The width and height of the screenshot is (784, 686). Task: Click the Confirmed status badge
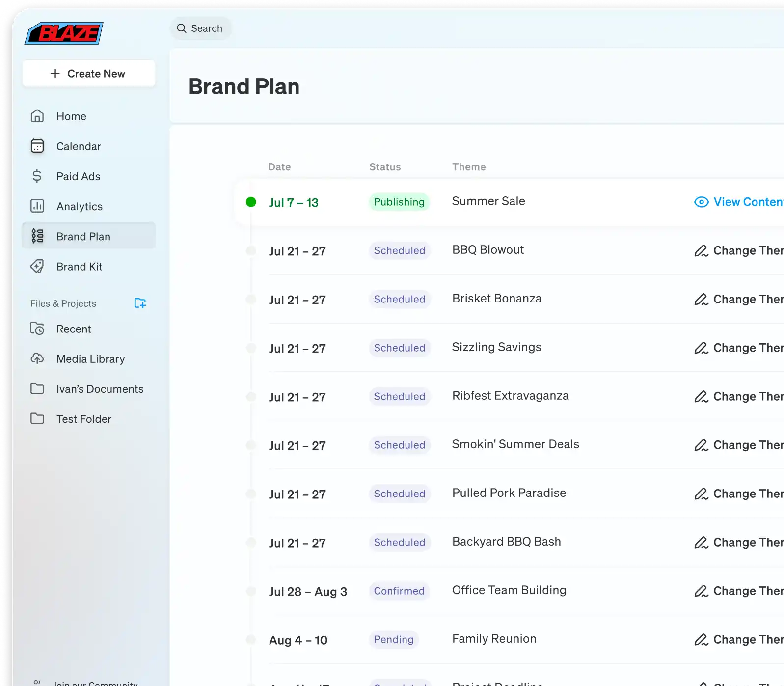pyautogui.click(x=399, y=591)
